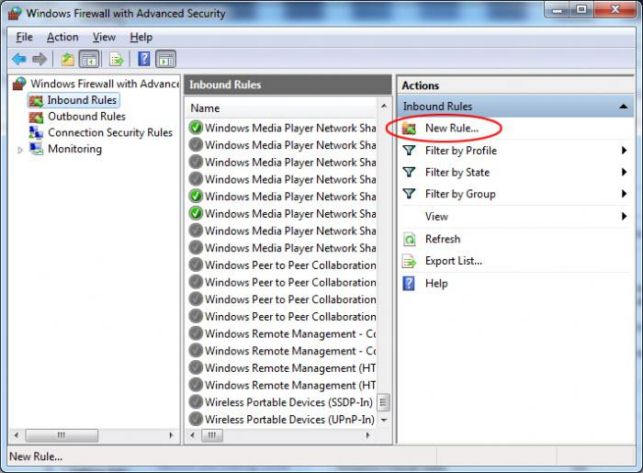The image size is (643, 473).
Task: Click the blue Help question mark toolbar icon
Action: (x=144, y=59)
